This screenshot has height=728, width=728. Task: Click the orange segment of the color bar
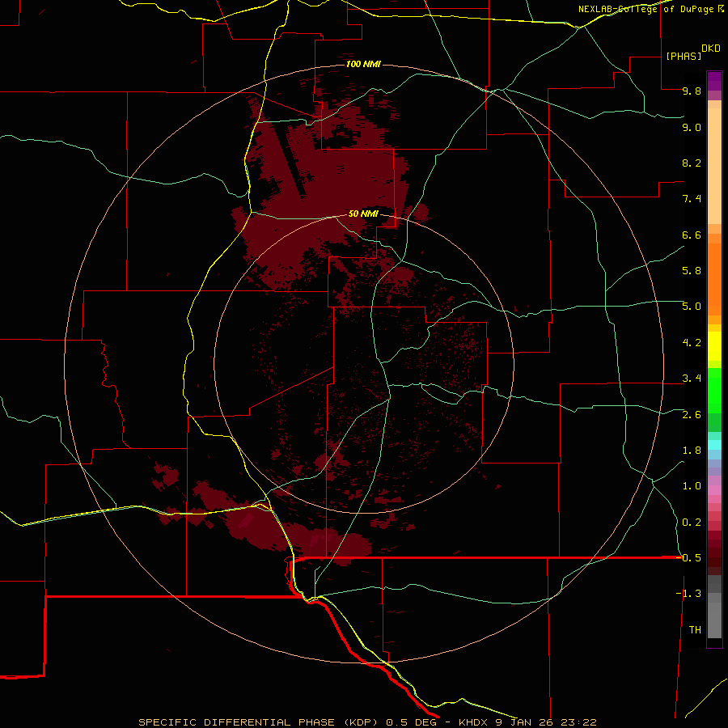(x=714, y=278)
